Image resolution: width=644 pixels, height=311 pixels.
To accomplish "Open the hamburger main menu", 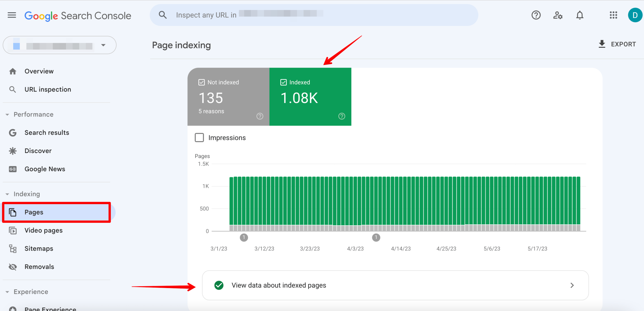I will [12, 15].
